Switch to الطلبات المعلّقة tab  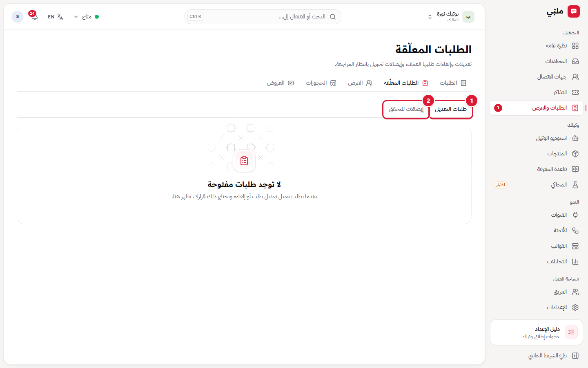tap(406, 83)
